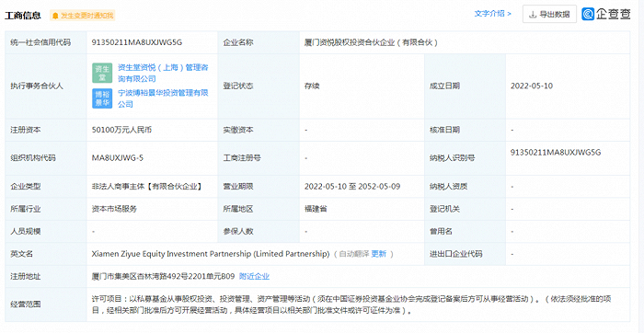
Task: Click the 企查查 logo icon
Action: [x=588, y=14]
